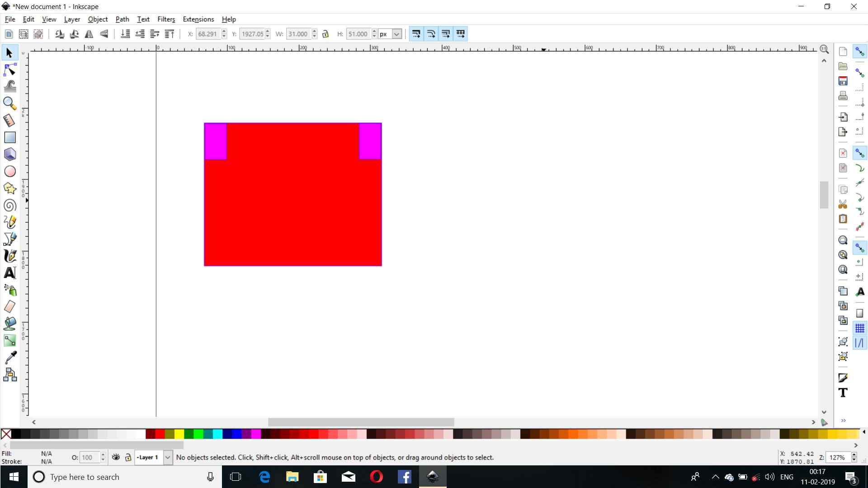Screen dimensions: 868x488
Task: Select the Spiral tool
Action: coord(9,206)
